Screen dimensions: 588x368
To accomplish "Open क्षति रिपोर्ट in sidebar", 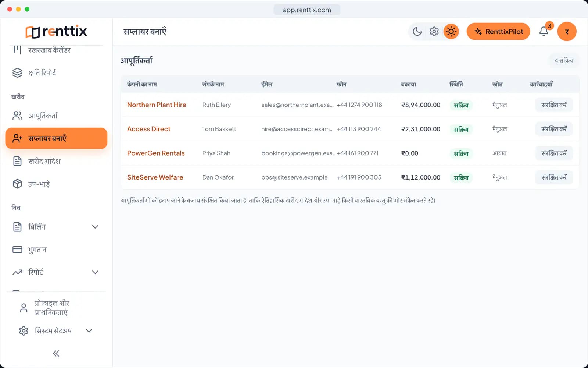I will (x=56, y=73).
